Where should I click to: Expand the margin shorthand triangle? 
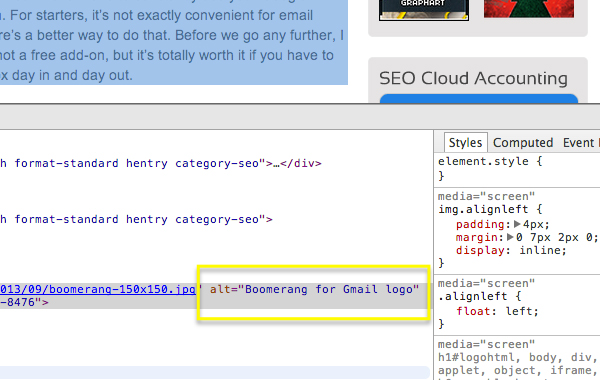[x=510, y=237]
